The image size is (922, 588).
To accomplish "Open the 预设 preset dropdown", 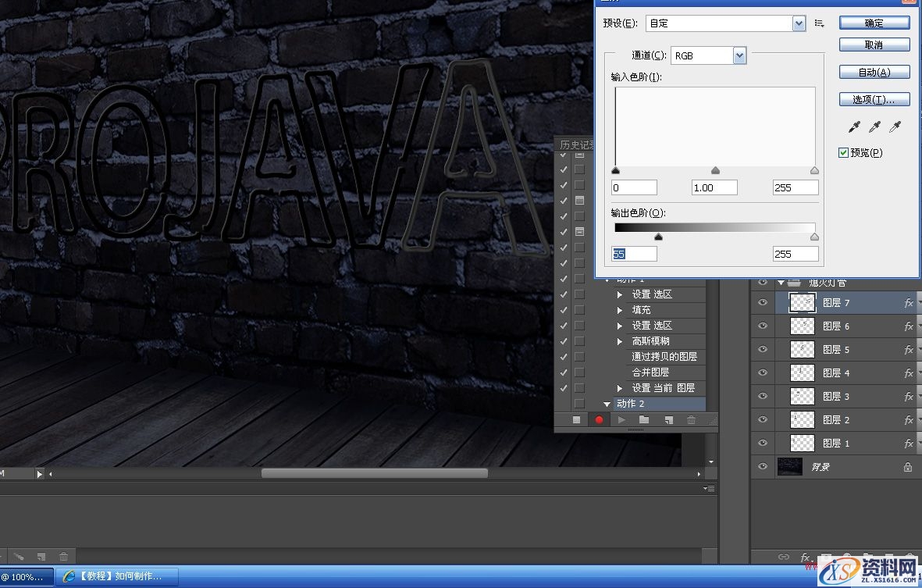I will [x=799, y=23].
